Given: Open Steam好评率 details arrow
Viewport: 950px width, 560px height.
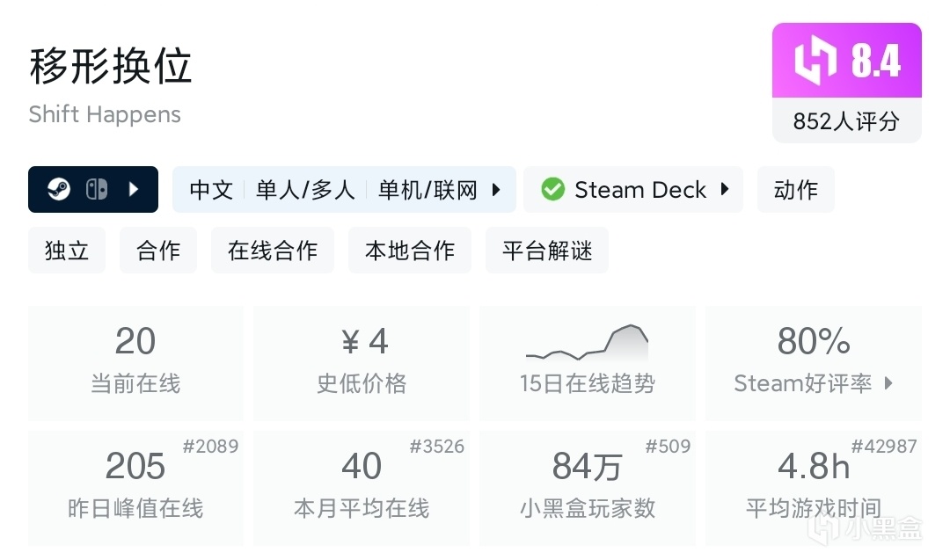Looking at the screenshot, I should pos(888,383).
